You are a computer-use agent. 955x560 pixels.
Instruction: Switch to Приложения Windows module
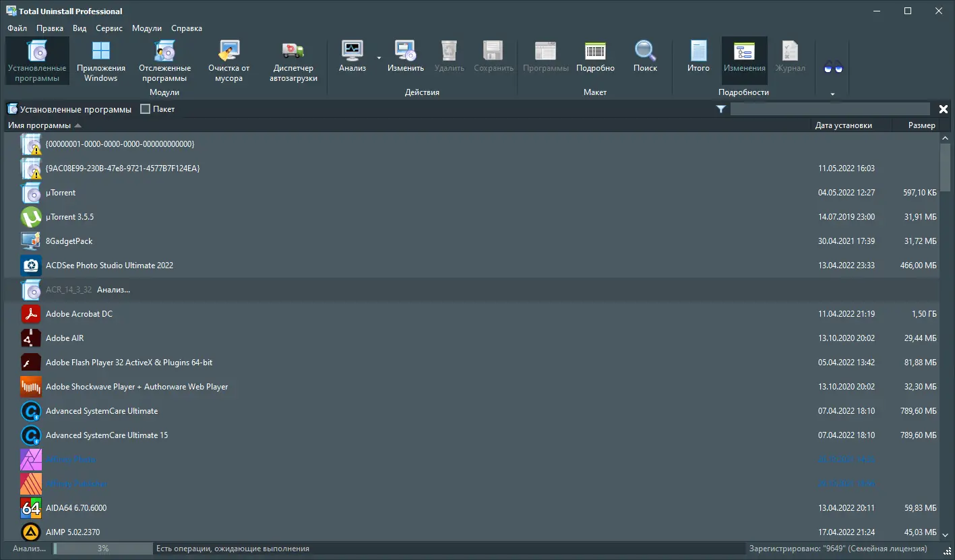[x=101, y=61]
